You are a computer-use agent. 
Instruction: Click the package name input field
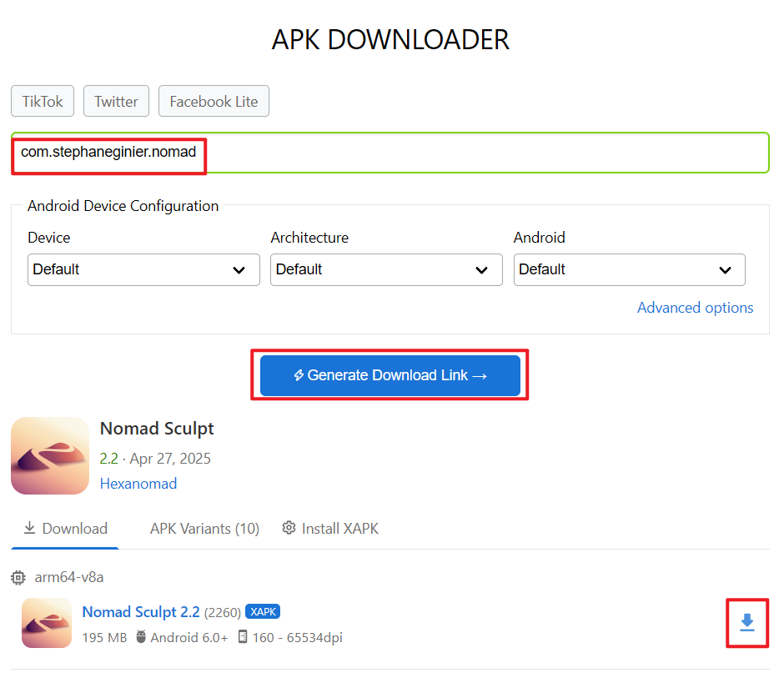(x=390, y=153)
